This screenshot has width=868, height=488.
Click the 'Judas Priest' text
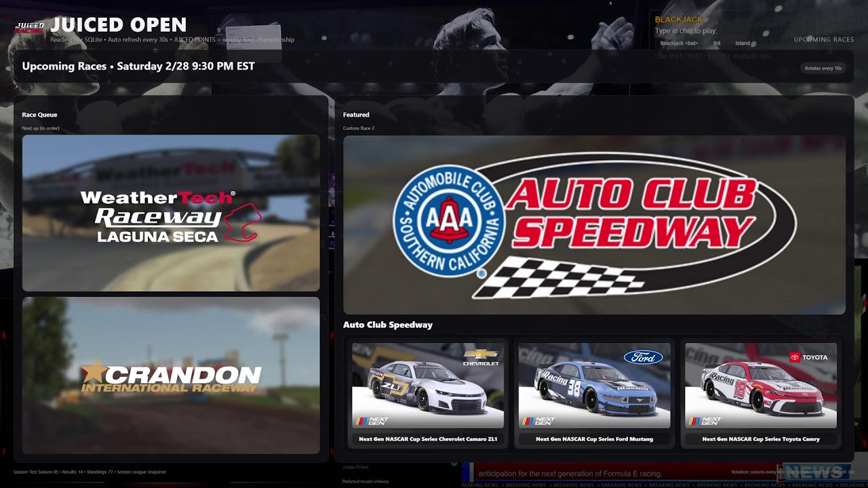pos(355,467)
